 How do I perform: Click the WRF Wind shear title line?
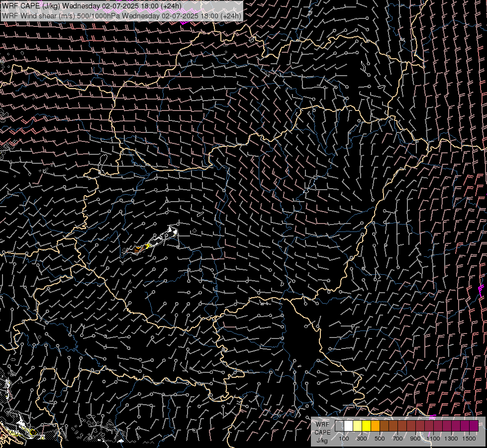(x=121, y=16)
